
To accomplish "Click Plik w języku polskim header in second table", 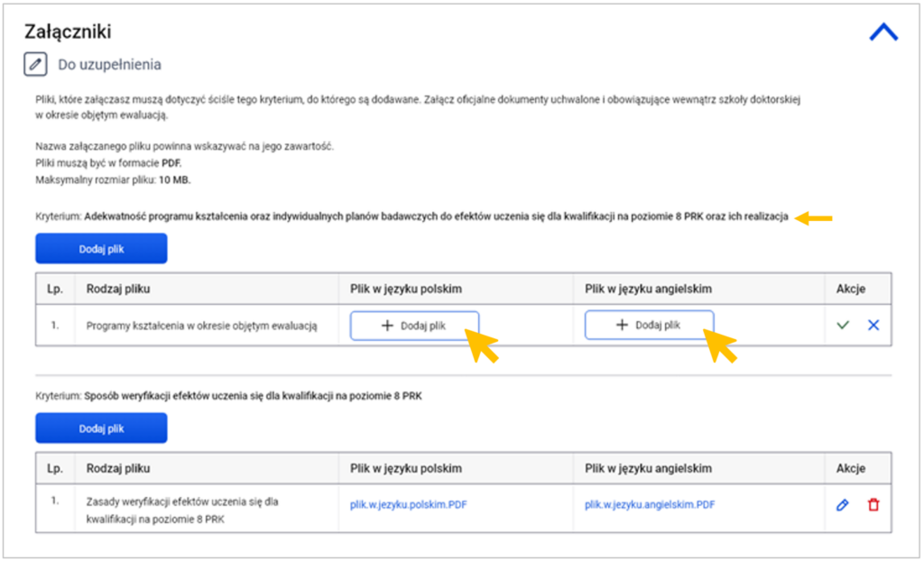I will tap(406, 468).
